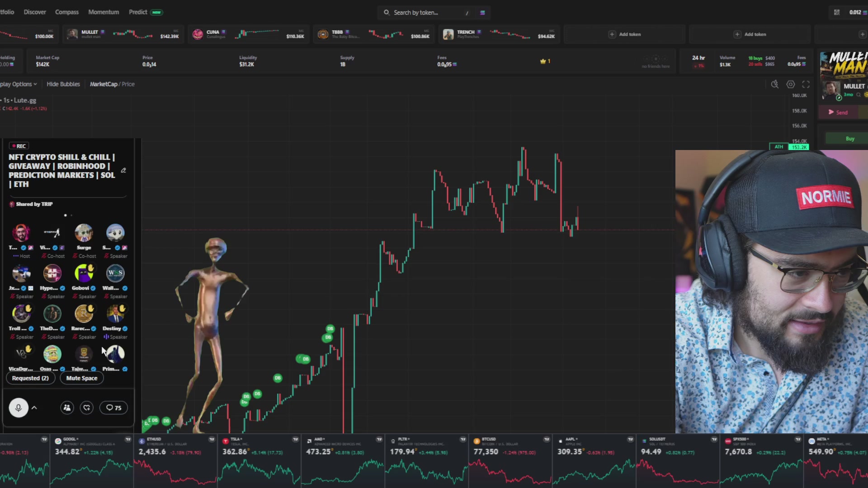Click the QR code icon near the balance

837,12
